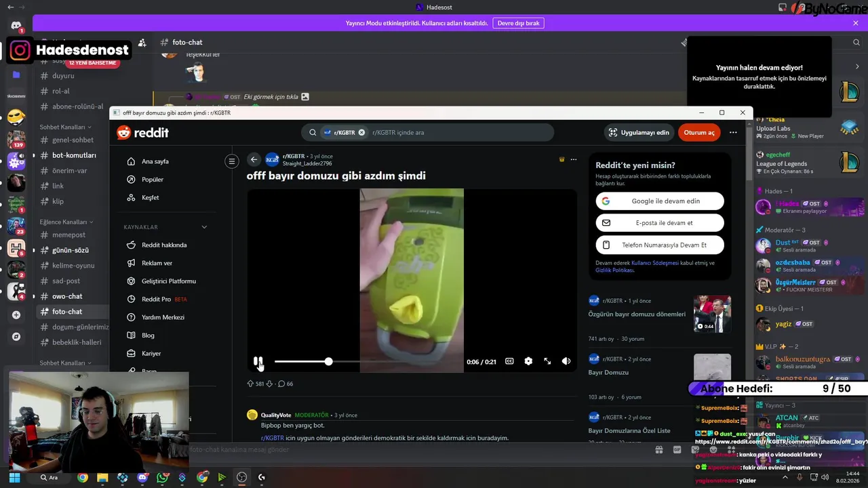Screen dimensions: 868x488
Task: Toggle closed captions on the video
Action: (x=509, y=361)
